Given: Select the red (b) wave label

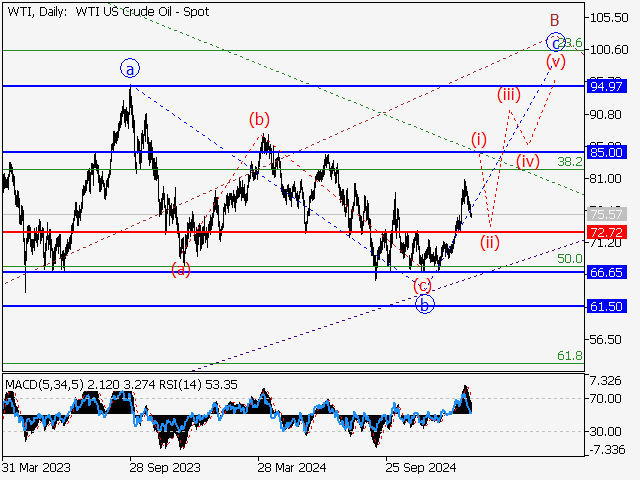Looking at the screenshot, I should pos(259,120).
